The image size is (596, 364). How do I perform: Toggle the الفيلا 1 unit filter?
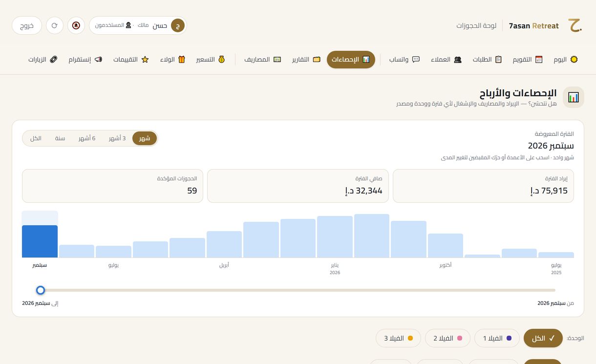click(x=497, y=338)
